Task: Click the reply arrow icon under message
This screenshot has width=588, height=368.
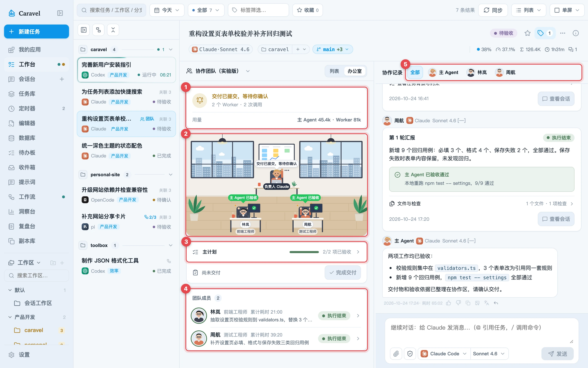Action: tap(496, 303)
